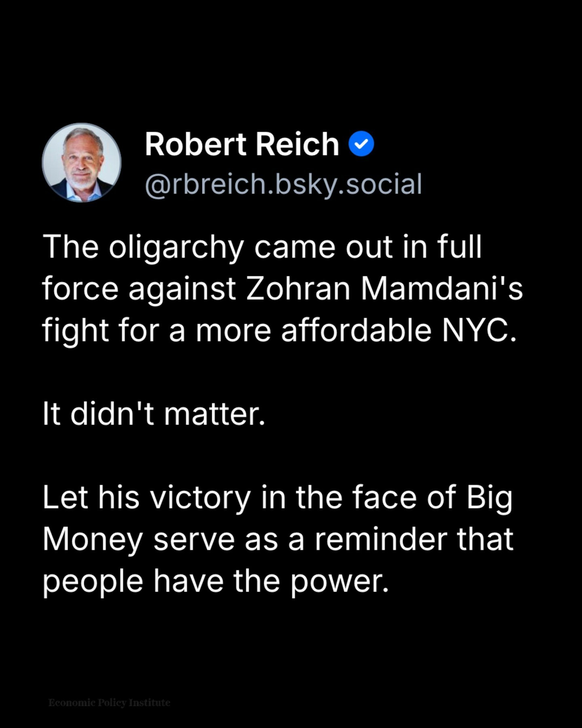Click the word "affordable" in the post

(356, 330)
